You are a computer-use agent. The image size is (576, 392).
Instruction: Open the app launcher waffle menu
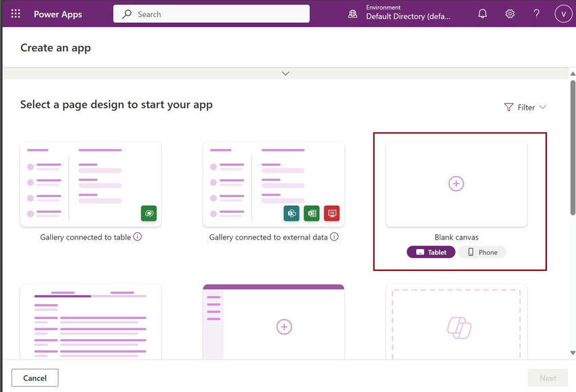(16, 14)
